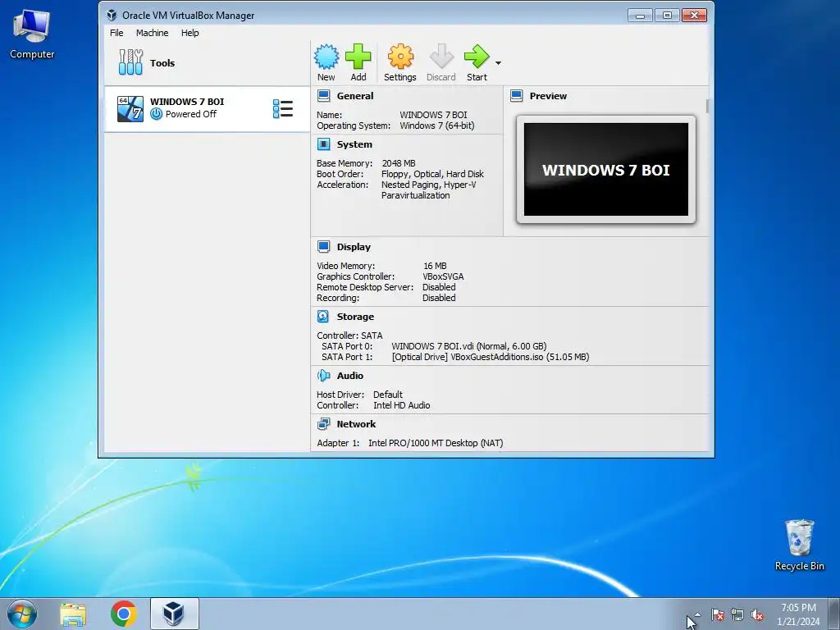Click Intel PRO/1000 MT Desktop adapter text
This screenshot has height=630, width=840.
pos(436,443)
